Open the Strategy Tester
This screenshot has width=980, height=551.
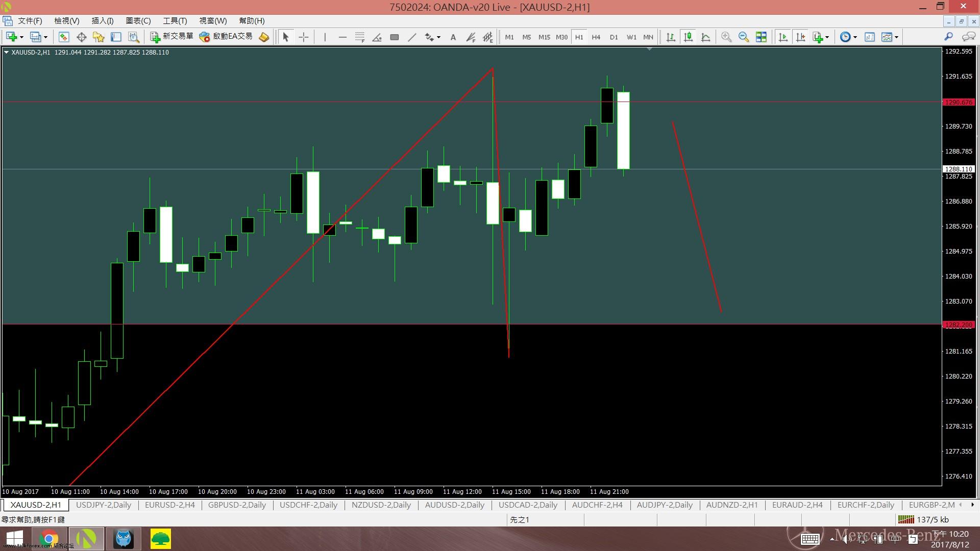click(x=134, y=37)
